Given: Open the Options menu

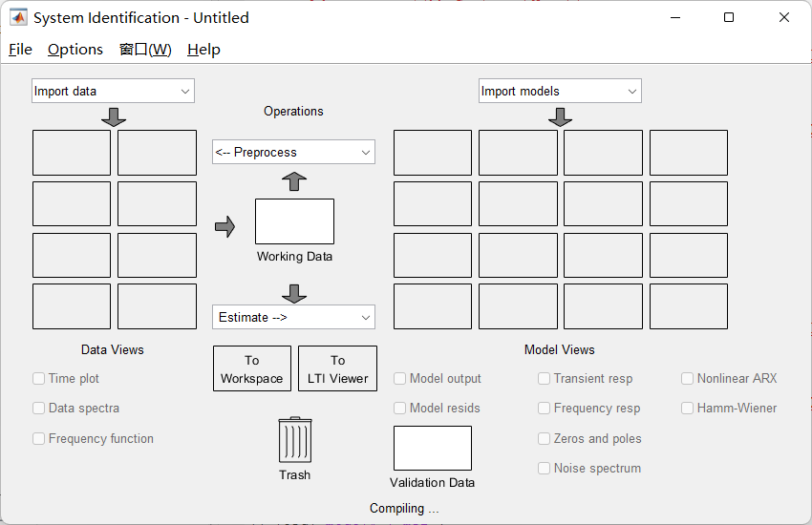Looking at the screenshot, I should point(75,50).
